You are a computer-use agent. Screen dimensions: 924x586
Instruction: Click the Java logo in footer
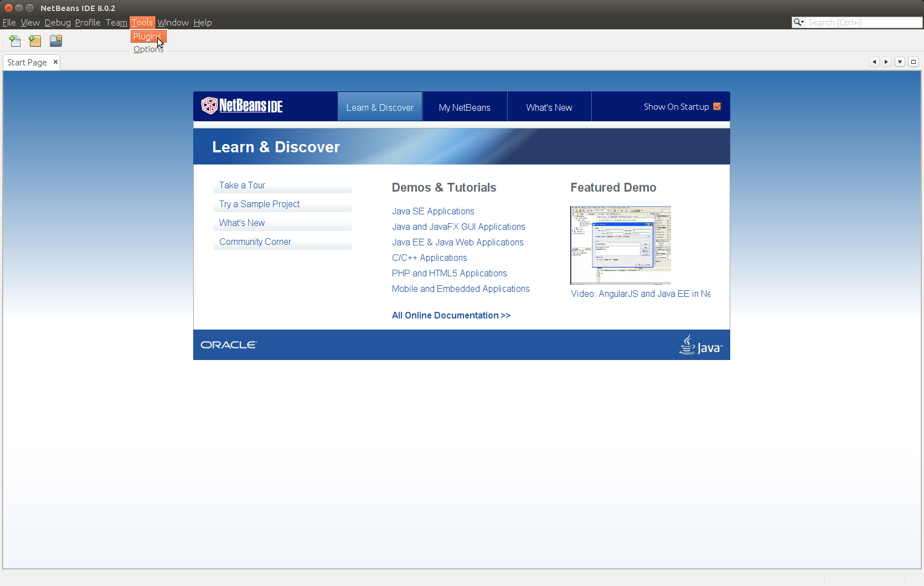(701, 345)
